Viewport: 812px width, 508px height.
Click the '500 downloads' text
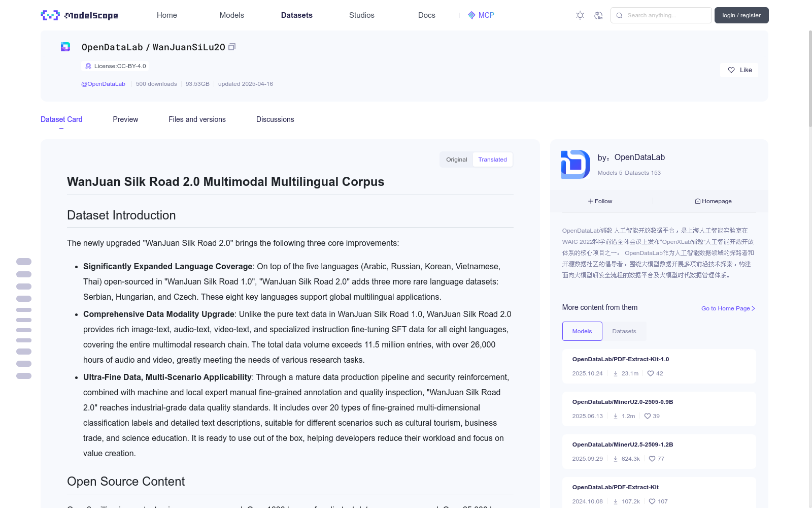pos(156,84)
